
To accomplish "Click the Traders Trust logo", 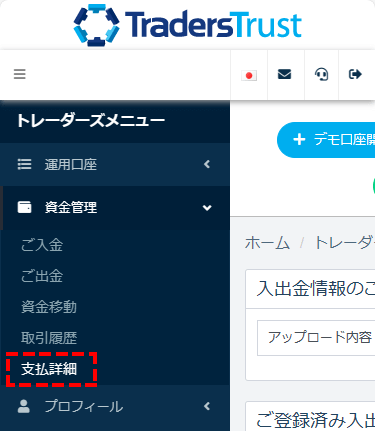I will 188,25.
